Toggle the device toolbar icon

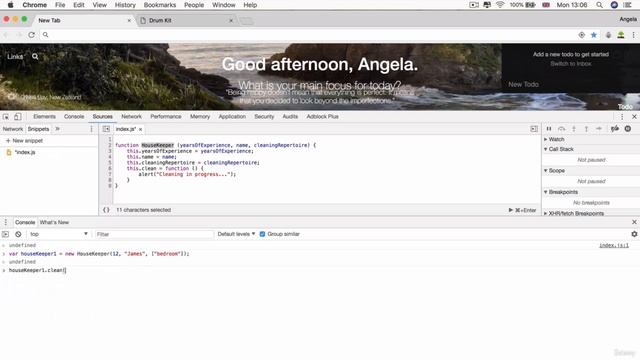[x=18, y=117]
